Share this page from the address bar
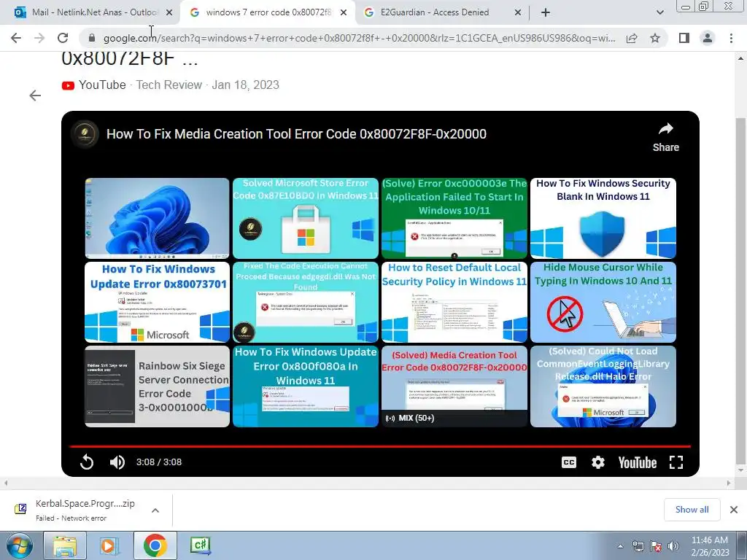The width and height of the screenshot is (747, 560). tap(632, 38)
